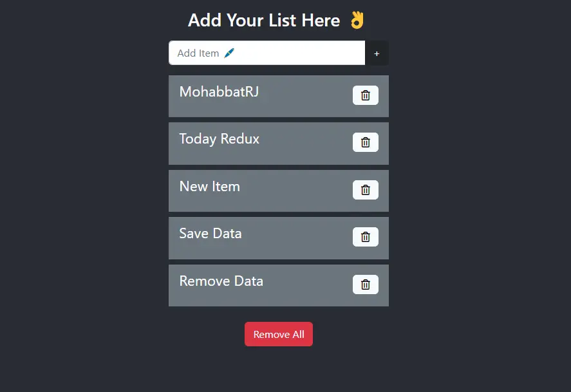The image size is (571, 392).
Task: Focus the Add Item text field
Action: [267, 53]
